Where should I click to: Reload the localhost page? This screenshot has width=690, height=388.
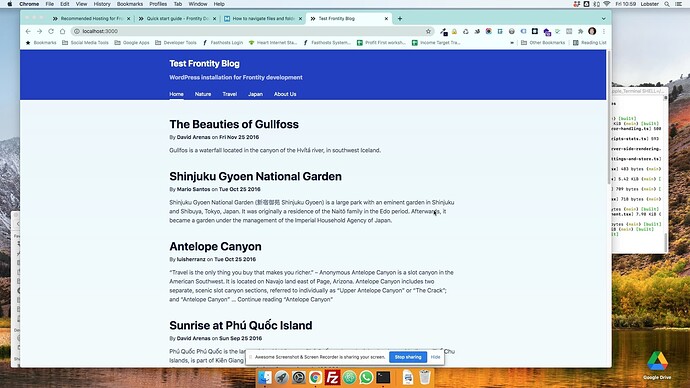pos(51,31)
